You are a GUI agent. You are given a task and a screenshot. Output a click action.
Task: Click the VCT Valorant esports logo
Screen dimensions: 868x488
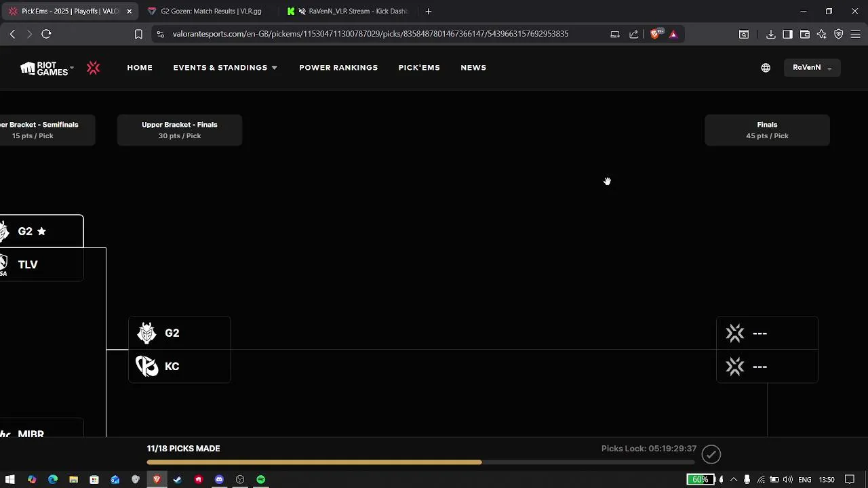tap(94, 68)
